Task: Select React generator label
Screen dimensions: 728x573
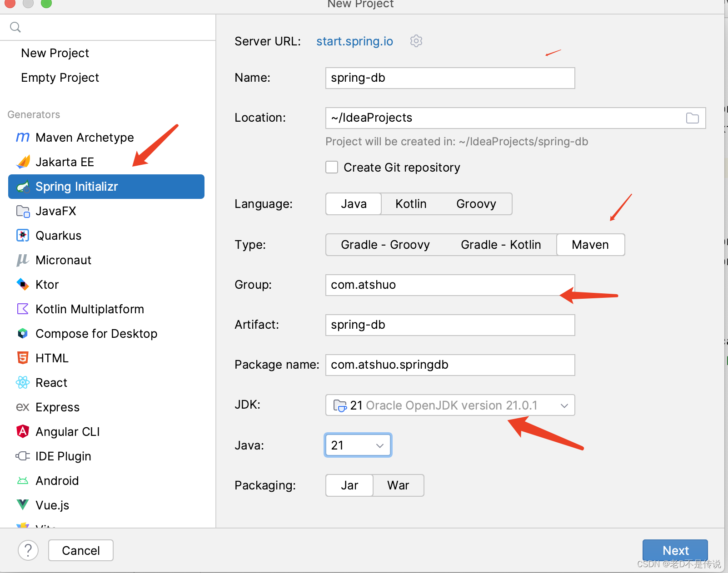Action: pos(51,383)
